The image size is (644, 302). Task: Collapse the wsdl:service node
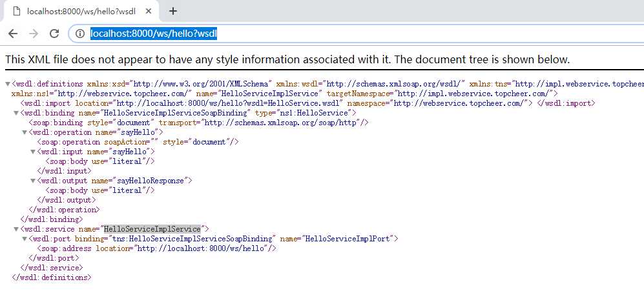tap(16, 229)
